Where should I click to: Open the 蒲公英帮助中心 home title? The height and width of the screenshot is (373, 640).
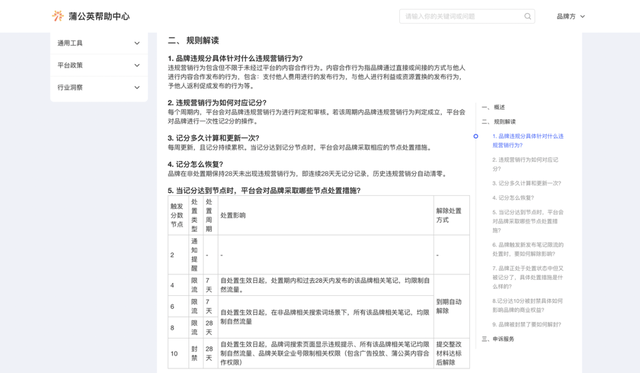point(99,16)
